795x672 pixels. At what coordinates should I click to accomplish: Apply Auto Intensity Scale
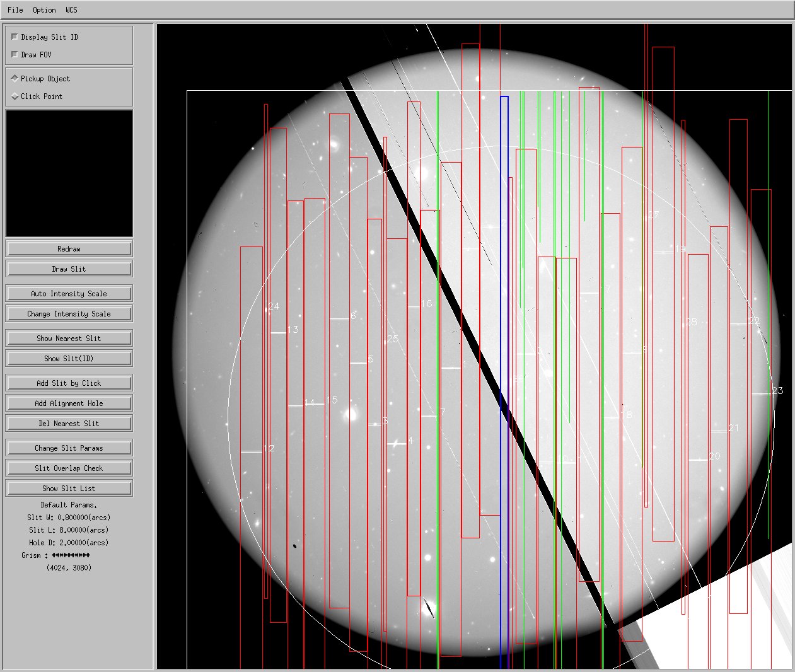(69, 294)
